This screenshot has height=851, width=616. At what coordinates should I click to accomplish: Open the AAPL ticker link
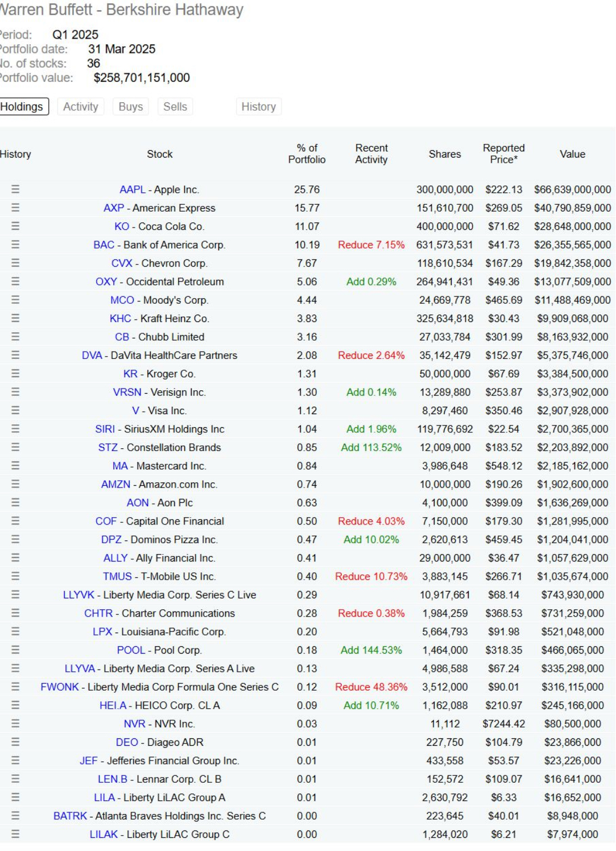pos(133,189)
